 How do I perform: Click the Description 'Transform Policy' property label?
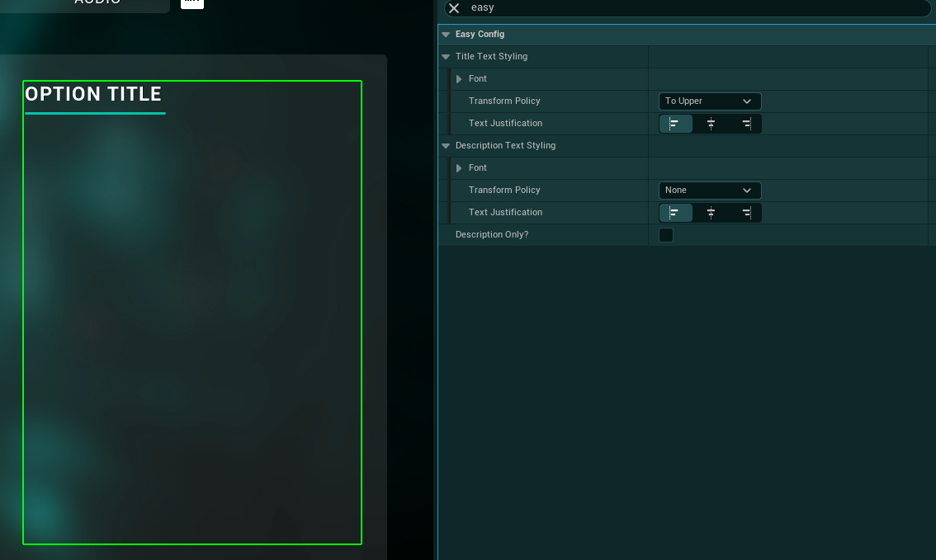(504, 190)
